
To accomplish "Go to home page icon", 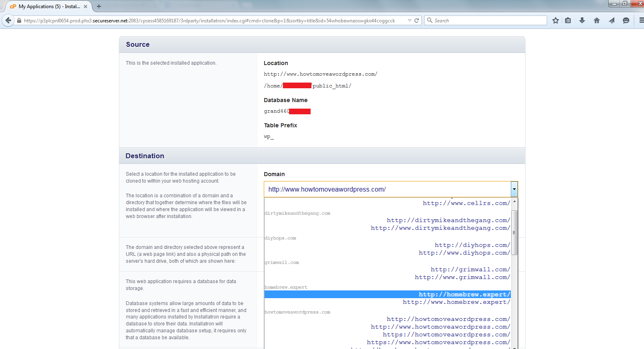I will (x=597, y=20).
